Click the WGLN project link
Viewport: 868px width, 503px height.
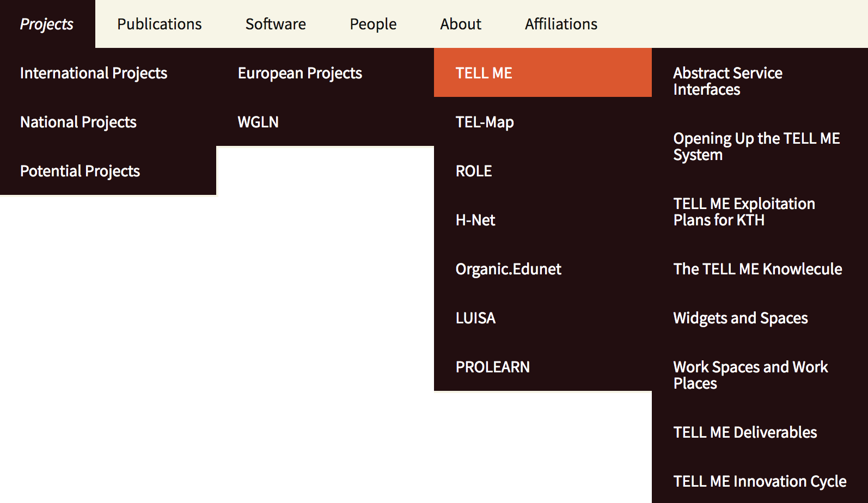coord(258,122)
